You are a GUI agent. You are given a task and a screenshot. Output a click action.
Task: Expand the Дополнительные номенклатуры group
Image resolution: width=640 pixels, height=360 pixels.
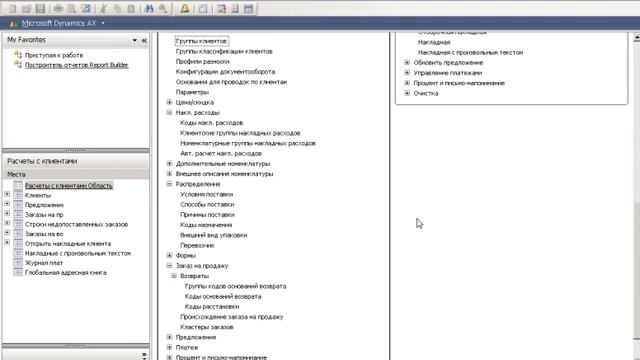click(x=169, y=163)
